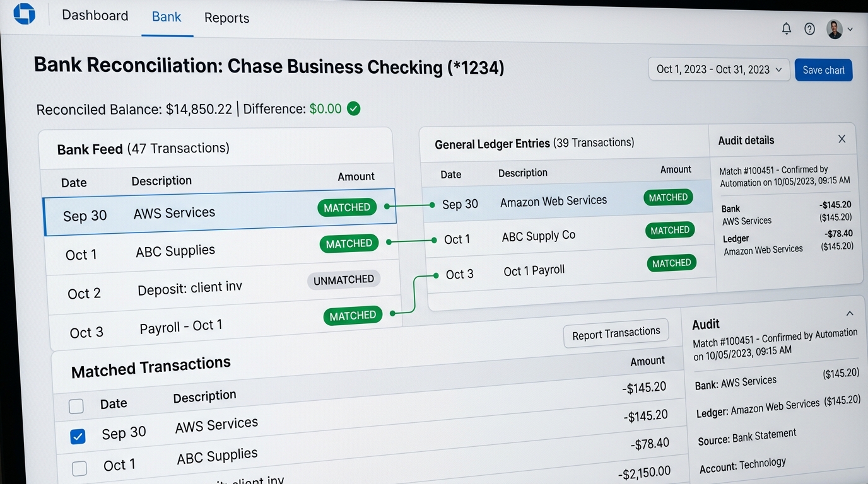Click the General Ledger Description column header
The width and height of the screenshot is (868, 484).
(523, 172)
